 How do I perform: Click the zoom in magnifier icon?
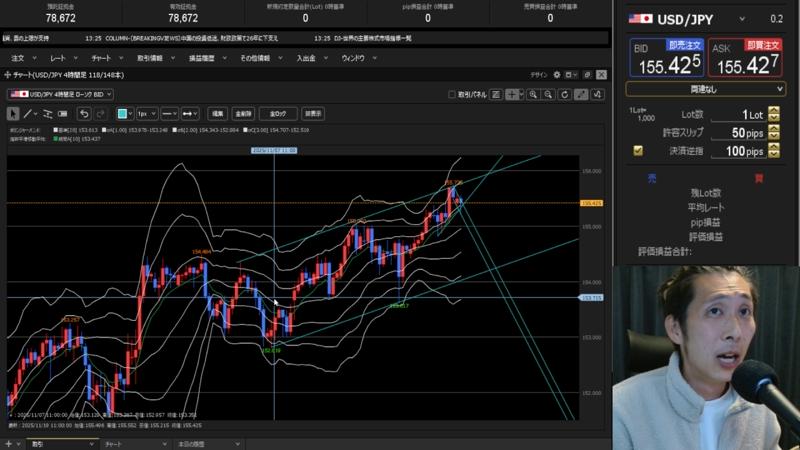(535, 94)
